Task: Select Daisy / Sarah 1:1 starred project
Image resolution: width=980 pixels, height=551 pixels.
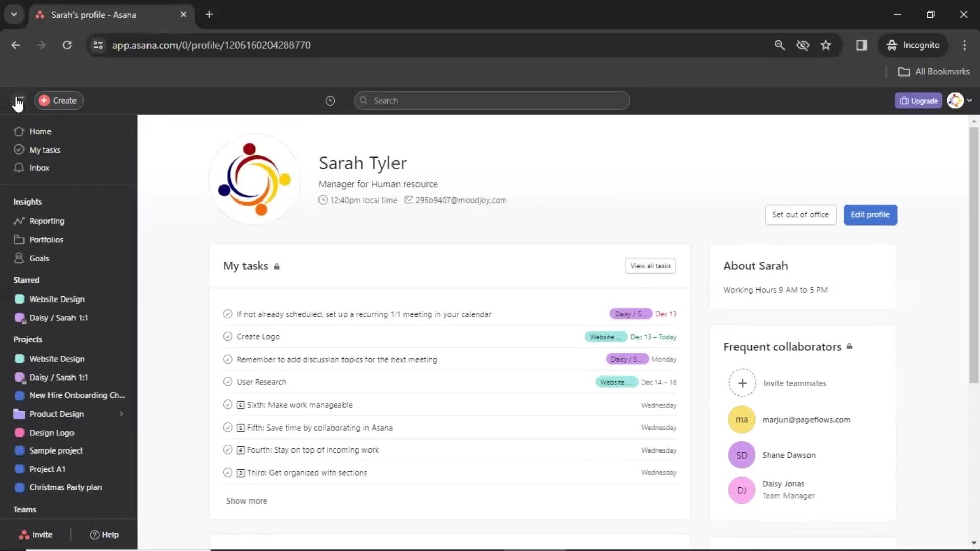Action: click(59, 317)
